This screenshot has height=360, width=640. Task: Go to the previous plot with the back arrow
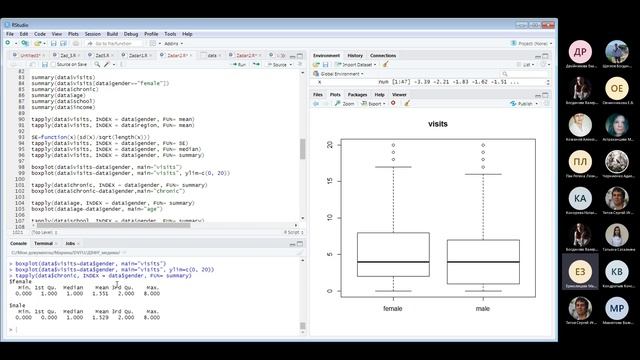(x=316, y=104)
